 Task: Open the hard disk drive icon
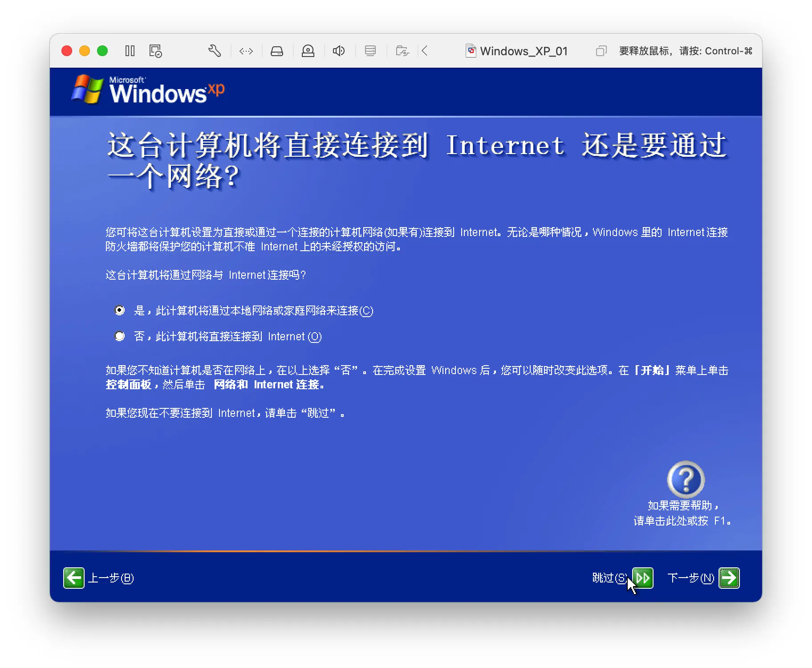(x=277, y=51)
